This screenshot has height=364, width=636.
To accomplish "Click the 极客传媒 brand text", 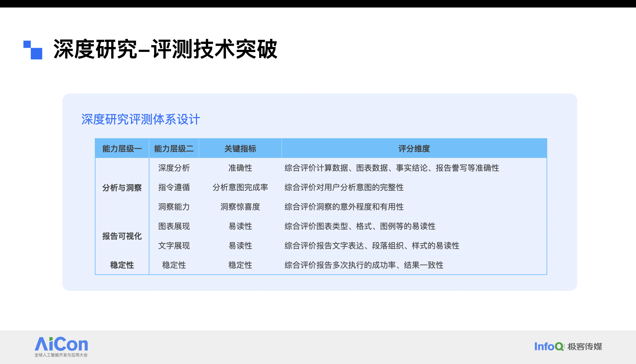I will (585, 347).
